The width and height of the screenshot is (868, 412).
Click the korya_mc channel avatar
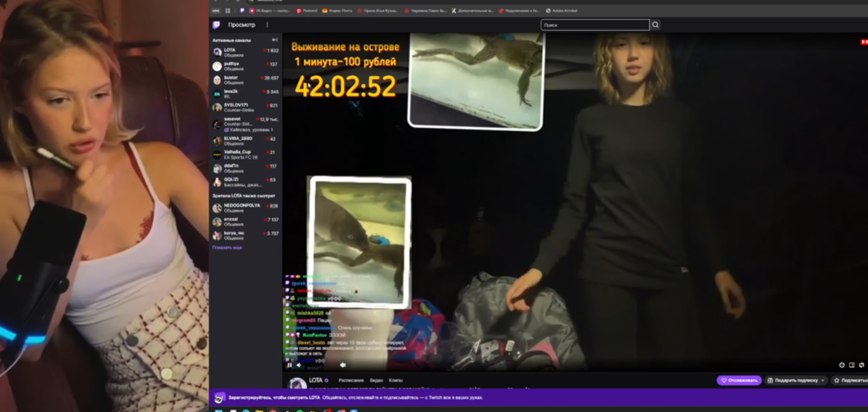pos(217,235)
